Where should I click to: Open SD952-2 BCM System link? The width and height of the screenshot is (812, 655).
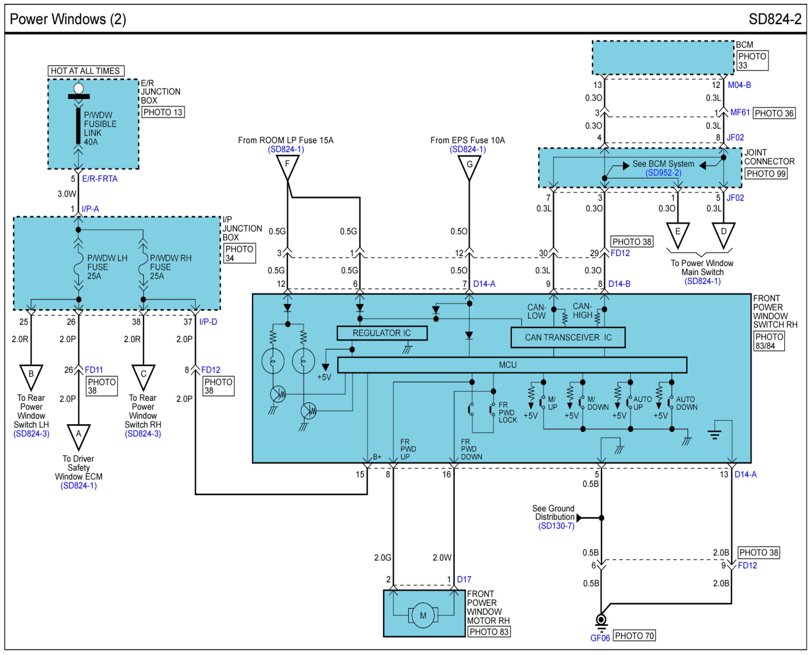pos(663,173)
